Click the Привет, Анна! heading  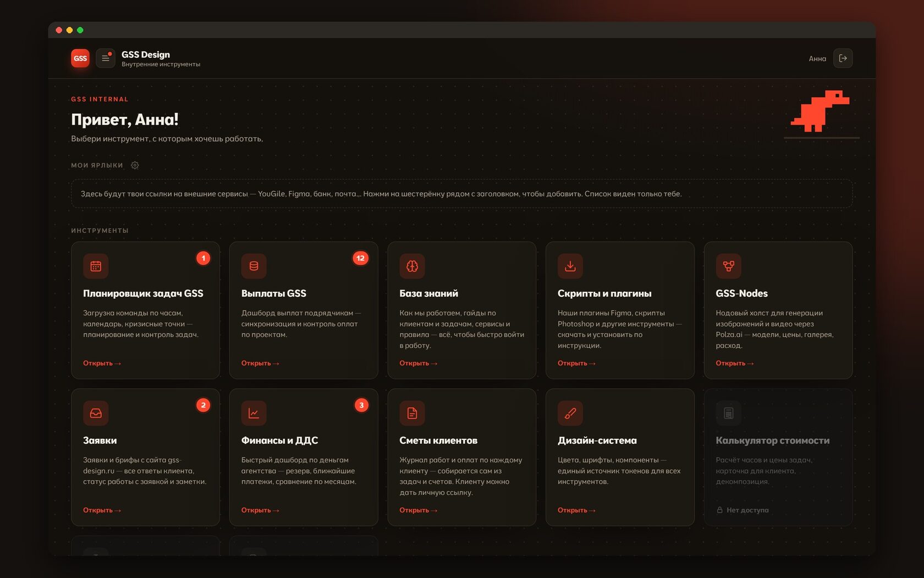tap(125, 119)
